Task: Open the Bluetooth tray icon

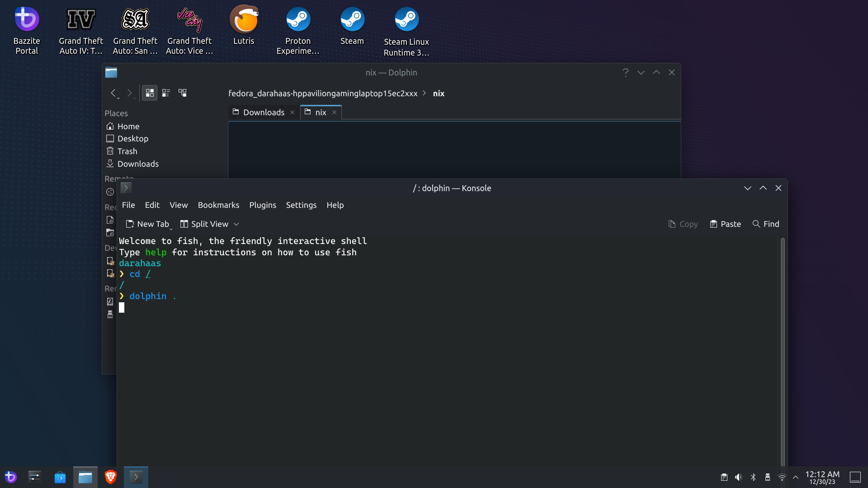Action: click(x=753, y=477)
